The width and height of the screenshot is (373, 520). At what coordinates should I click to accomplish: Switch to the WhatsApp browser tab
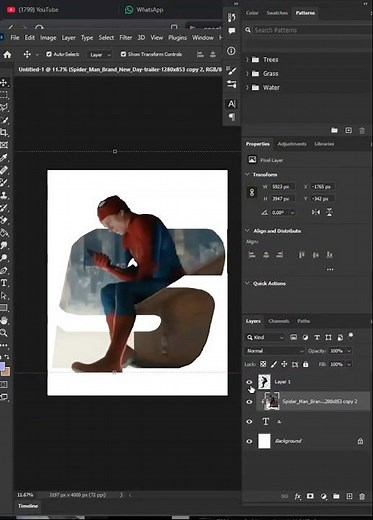(144, 10)
